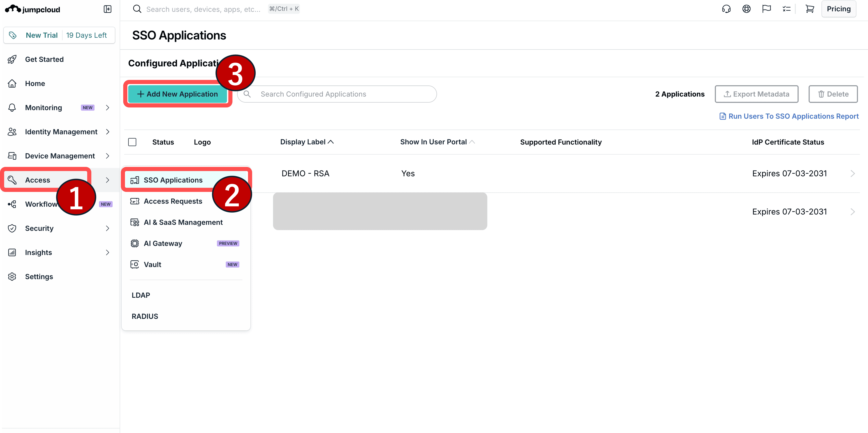Focus the global search users, devices field
868x433 pixels.
click(203, 9)
